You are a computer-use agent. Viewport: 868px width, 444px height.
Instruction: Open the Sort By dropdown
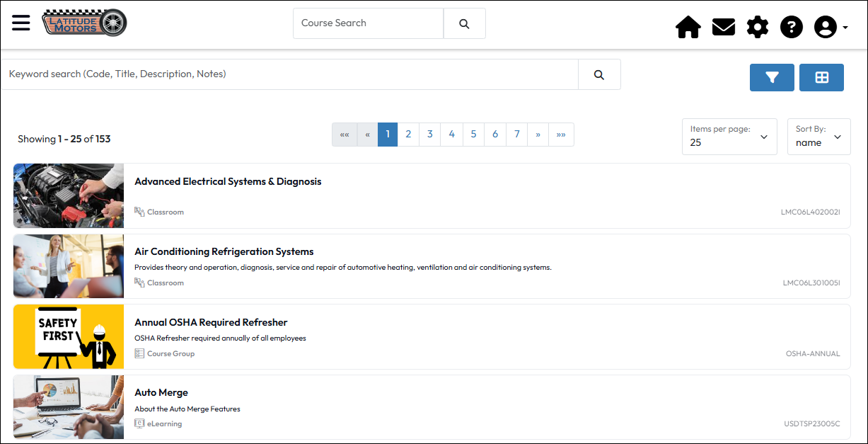818,137
